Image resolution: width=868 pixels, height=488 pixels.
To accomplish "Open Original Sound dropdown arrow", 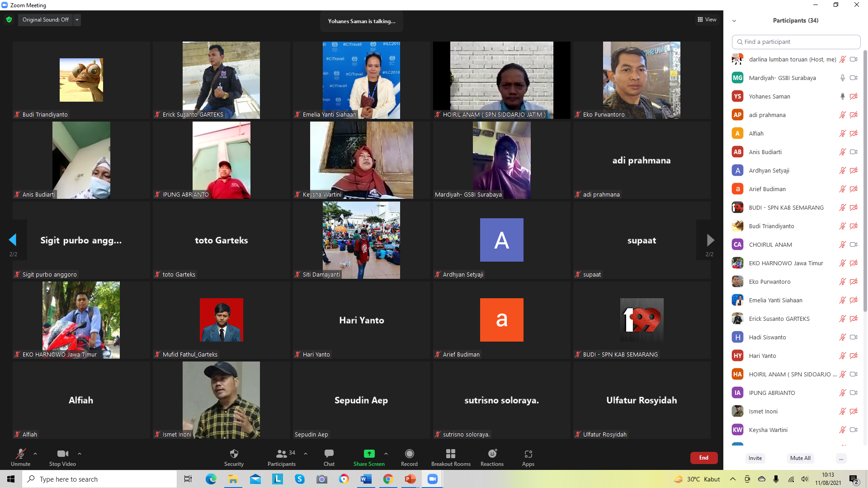I will tap(77, 20).
